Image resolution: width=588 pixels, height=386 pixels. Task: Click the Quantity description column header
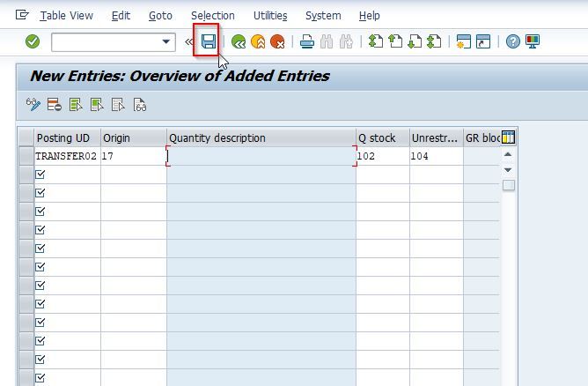(261, 137)
